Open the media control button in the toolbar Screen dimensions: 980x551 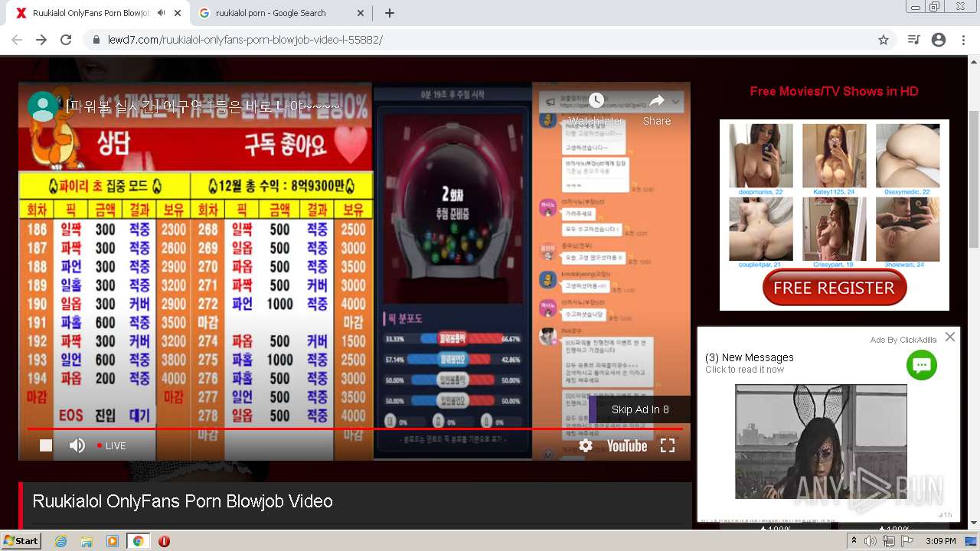[913, 40]
